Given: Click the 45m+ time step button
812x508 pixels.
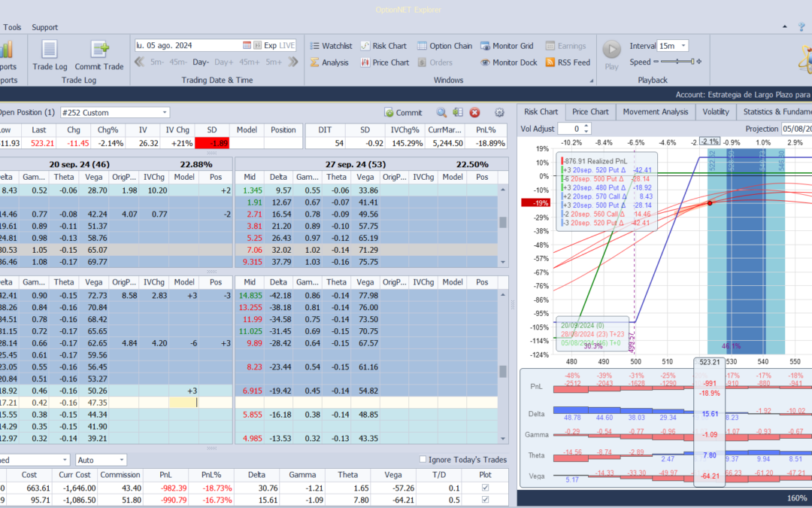Looking at the screenshot, I should (249, 62).
